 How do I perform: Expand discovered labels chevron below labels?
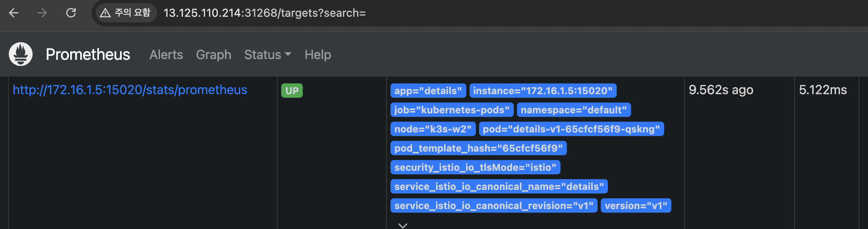403,225
